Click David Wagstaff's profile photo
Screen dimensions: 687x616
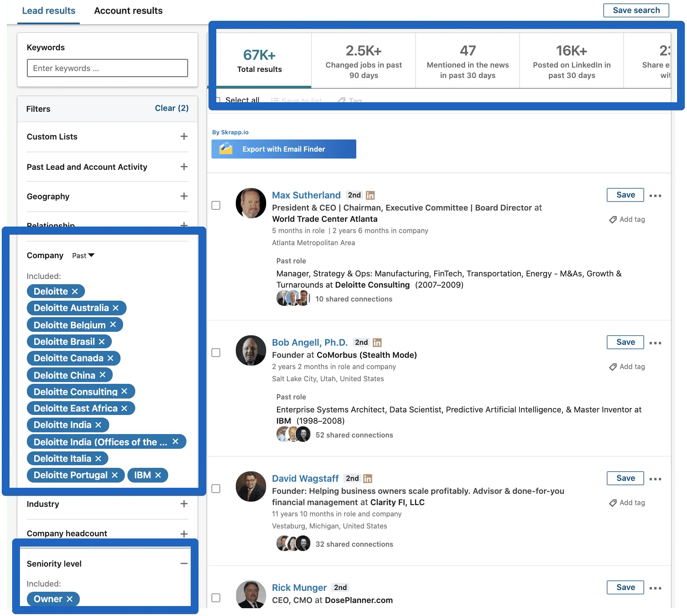click(251, 486)
